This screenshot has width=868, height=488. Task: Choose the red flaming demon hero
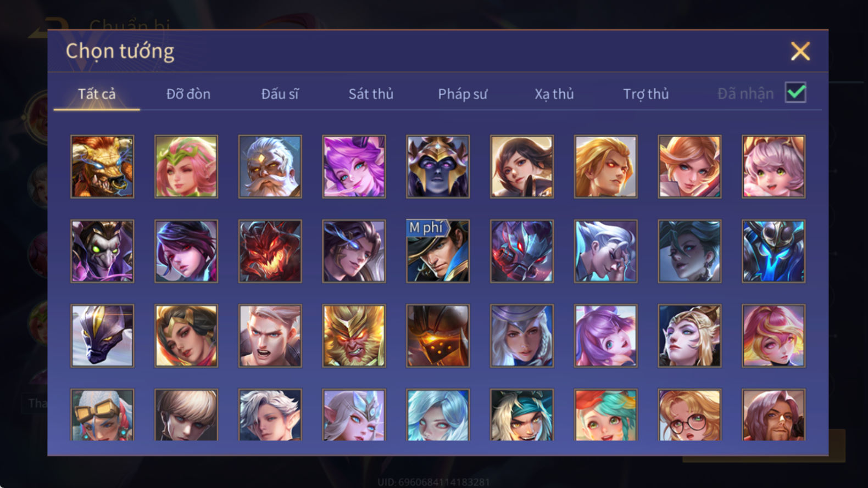pyautogui.click(x=270, y=251)
